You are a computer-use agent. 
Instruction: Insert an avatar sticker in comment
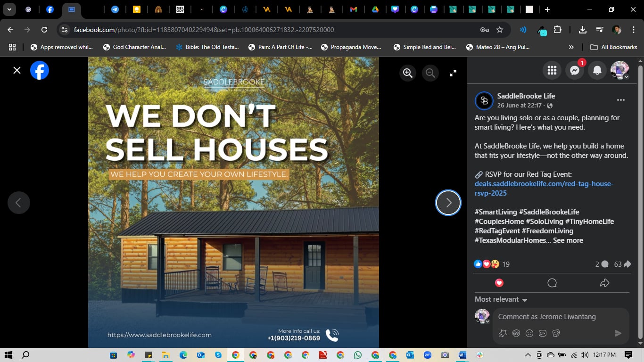(x=516, y=333)
